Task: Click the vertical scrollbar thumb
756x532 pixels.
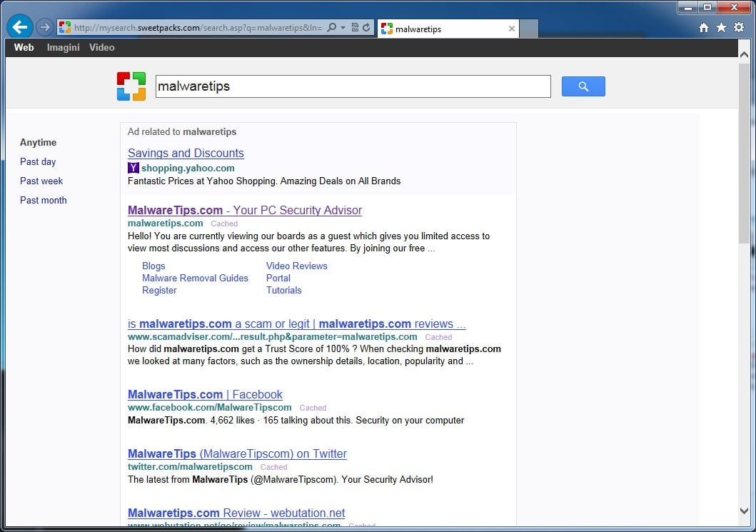Action: [744, 153]
